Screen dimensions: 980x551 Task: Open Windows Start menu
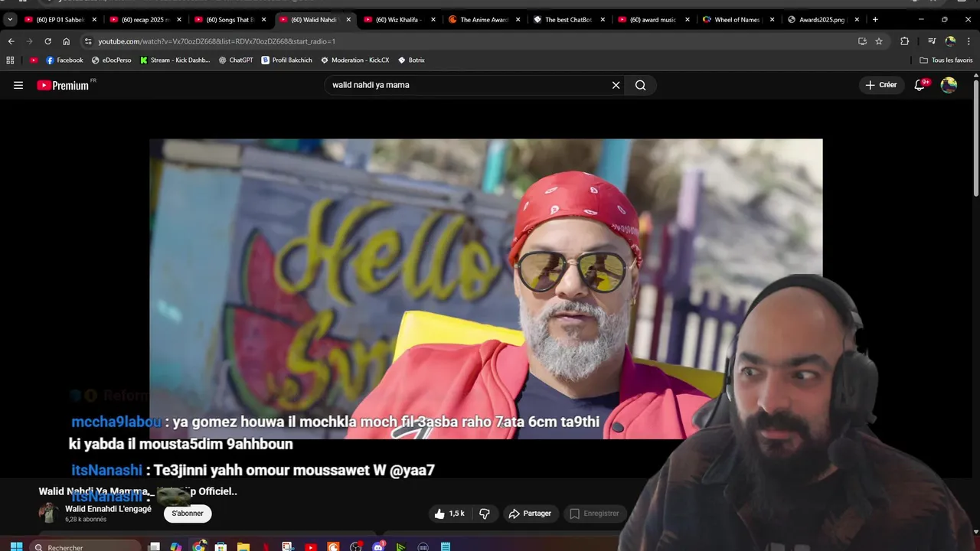pyautogui.click(x=16, y=546)
